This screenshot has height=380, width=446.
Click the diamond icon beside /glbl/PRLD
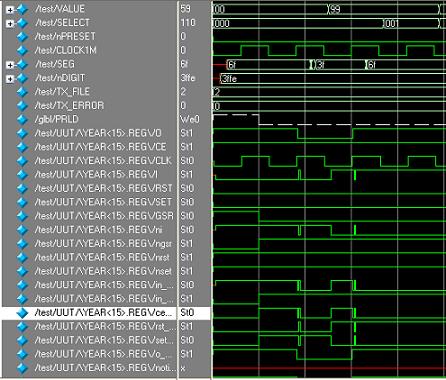click(x=22, y=119)
